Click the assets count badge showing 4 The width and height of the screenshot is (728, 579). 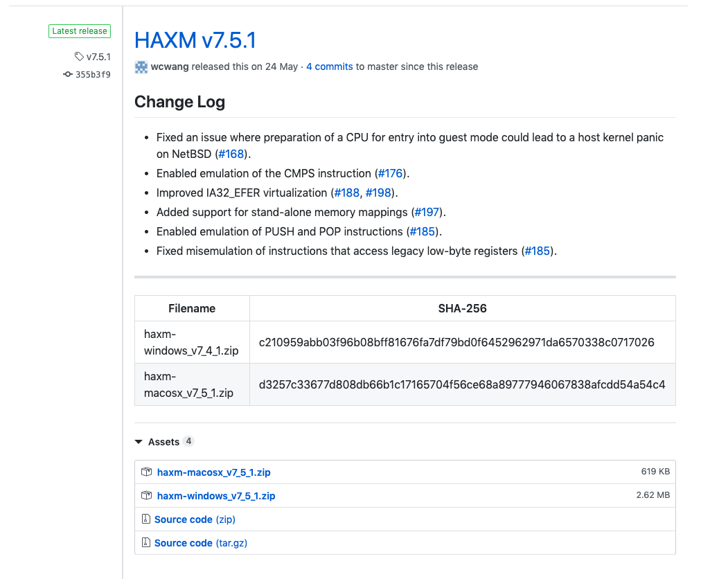(188, 441)
